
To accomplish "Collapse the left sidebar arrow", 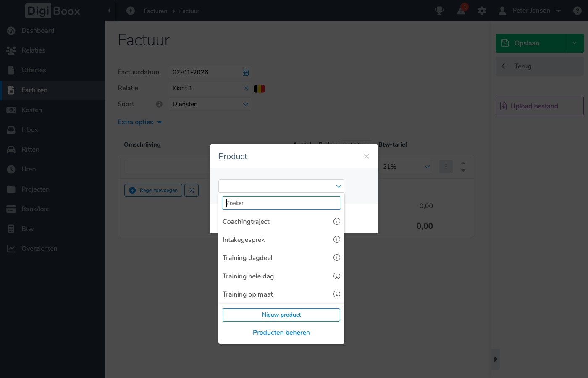I will pos(109,10).
